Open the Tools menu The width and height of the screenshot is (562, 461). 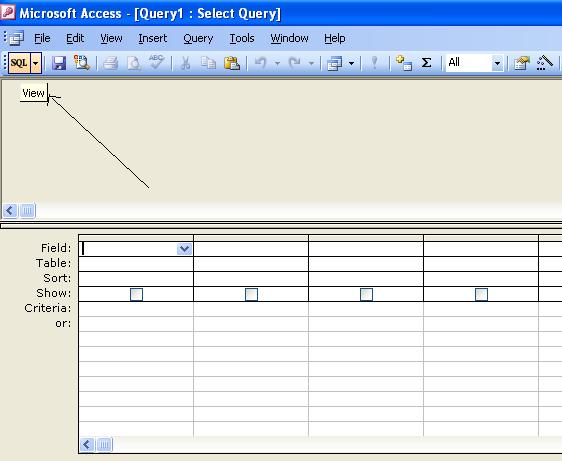pos(242,38)
